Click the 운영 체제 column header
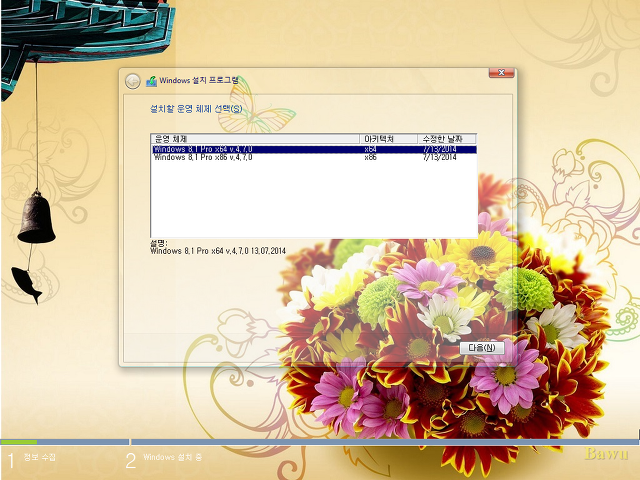The width and height of the screenshot is (640, 480). 255,139
